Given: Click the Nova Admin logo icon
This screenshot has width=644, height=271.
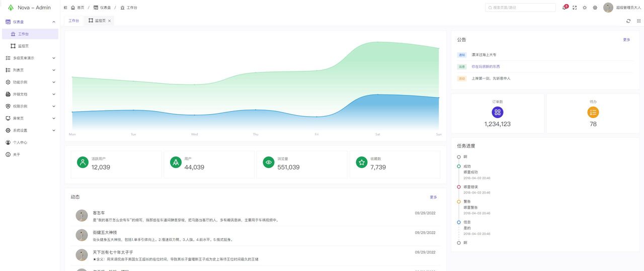Looking at the screenshot, I should click(x=11, y=8).
